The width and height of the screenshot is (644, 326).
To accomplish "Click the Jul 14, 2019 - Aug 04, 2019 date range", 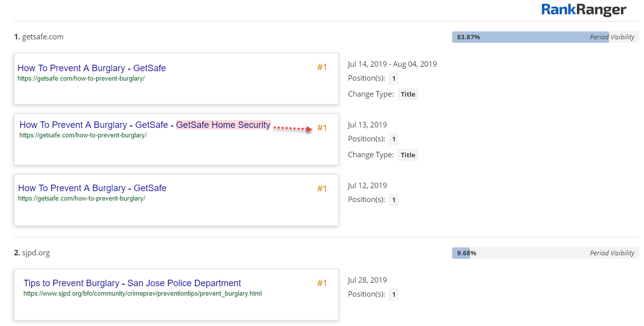I will tap(392, 64).
